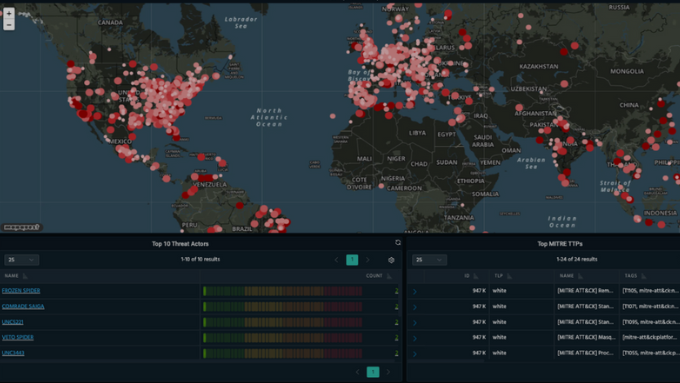680x383 pixels.
Task: Click the '[T1105, mitre-att&ck...' tags cell
Action: click(x=651, y=291)
